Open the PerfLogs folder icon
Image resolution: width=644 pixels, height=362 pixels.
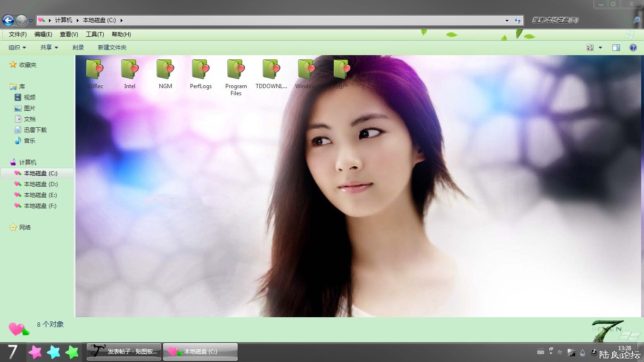tap(201, 70)
